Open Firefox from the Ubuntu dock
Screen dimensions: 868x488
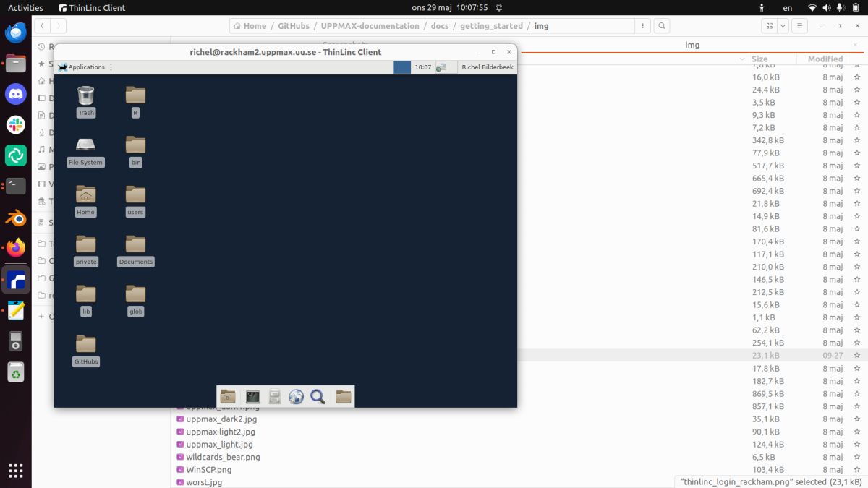coord(16,248)
